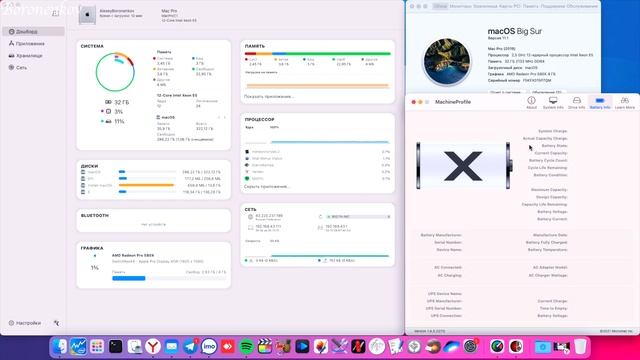Open the red arrows app in the Dock
This screenshot has width=640, height=360.
point(227,347)
